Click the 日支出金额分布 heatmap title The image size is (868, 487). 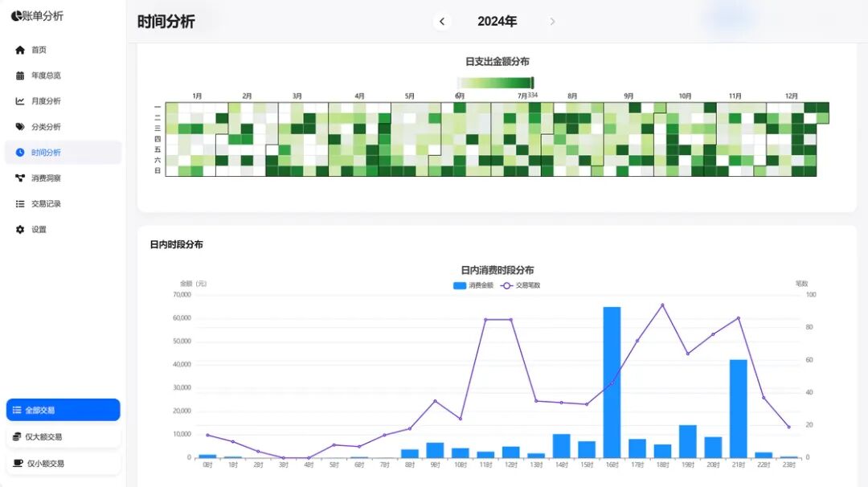coord(497,61)
